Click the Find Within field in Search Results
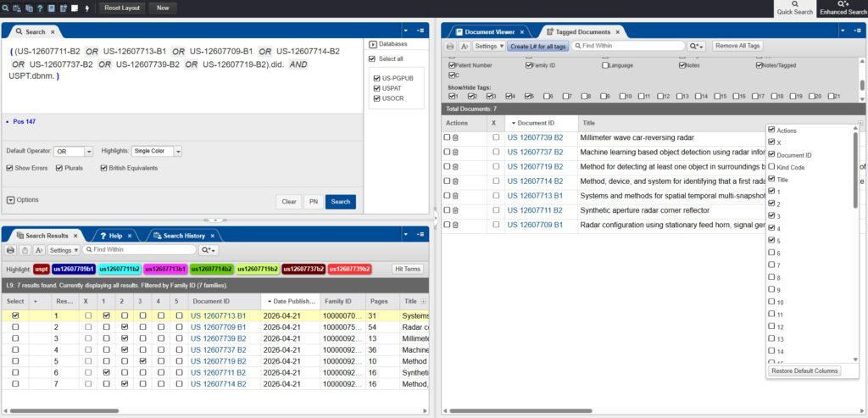The image size is (868, 418). tap(140, 250)
